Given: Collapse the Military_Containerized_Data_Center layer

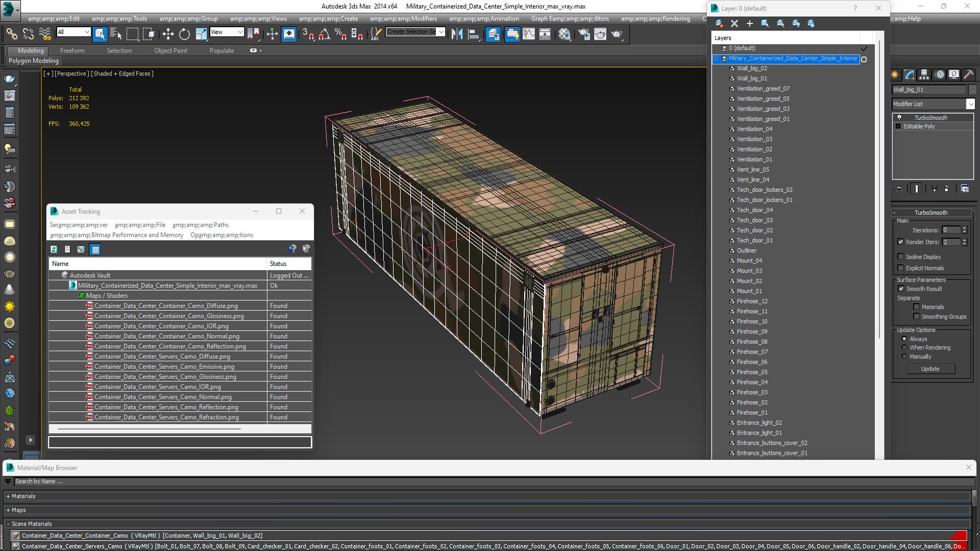Looking at the screenshot, I should [x=716, y=59].
